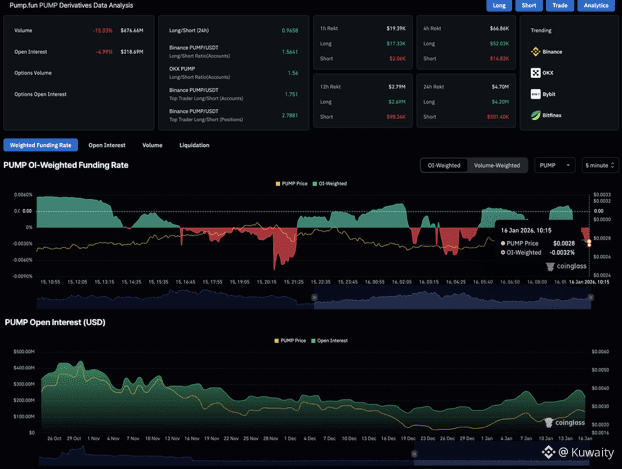
Task: Click the Bybit logo icon in Trending
Action: pos(536,94)
